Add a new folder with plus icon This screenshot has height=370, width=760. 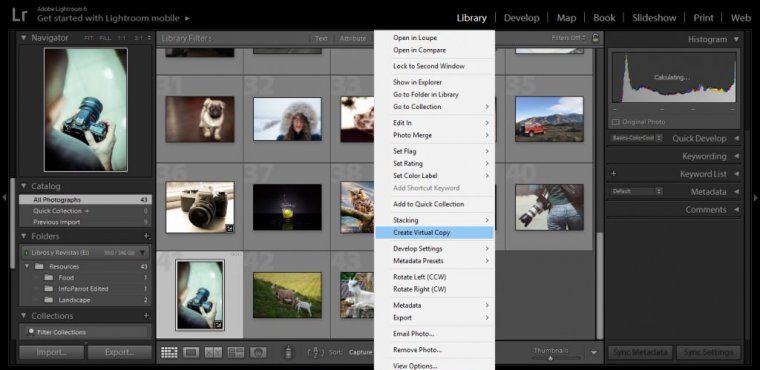[147, 236]
